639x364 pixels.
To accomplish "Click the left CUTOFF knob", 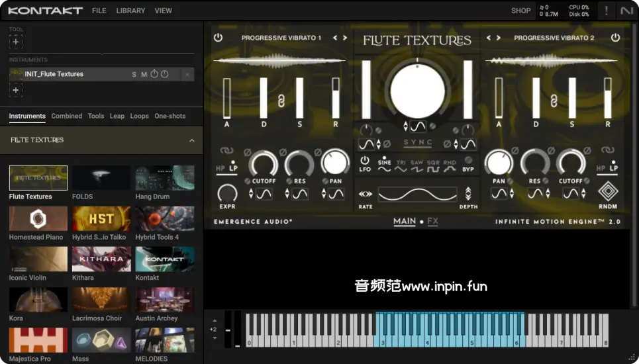I will click(x=264, y=163).
